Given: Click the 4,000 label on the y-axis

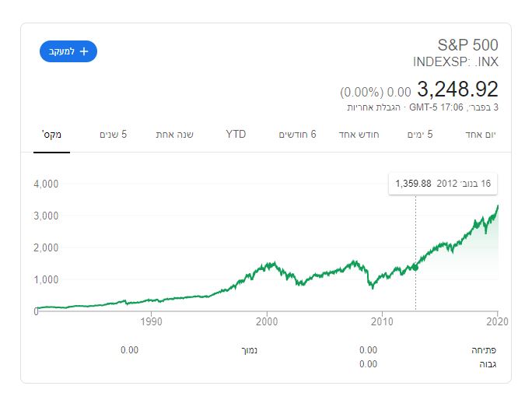Looking at the screenshot, I should tap(46, 184).
